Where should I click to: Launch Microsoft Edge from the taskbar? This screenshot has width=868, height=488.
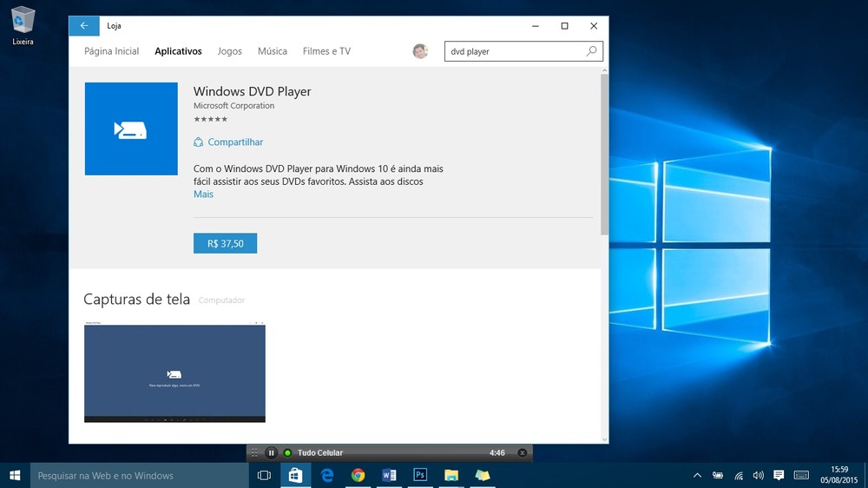326,475
